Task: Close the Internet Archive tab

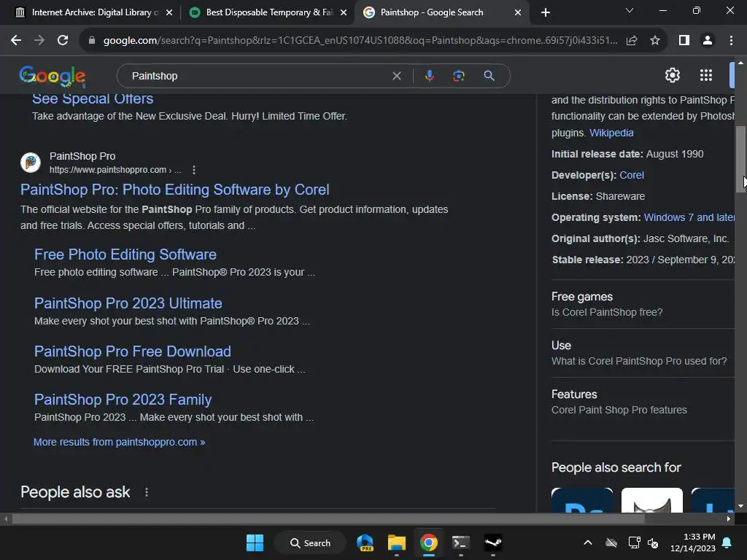Action: [169, 12]
